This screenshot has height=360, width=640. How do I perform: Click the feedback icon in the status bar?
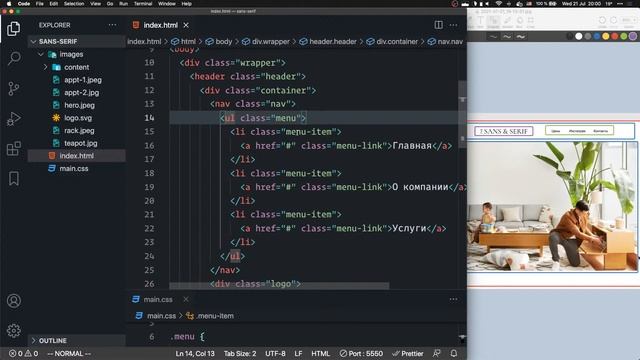[436, 353]
